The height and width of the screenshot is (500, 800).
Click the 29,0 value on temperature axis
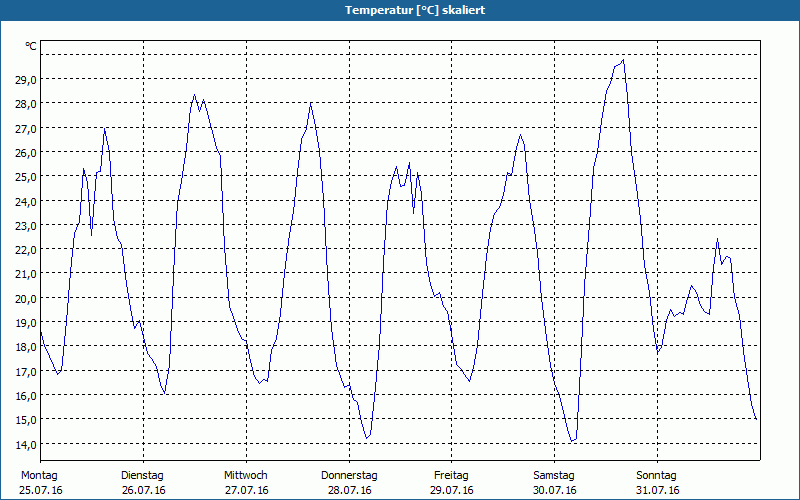pos(26,79)
